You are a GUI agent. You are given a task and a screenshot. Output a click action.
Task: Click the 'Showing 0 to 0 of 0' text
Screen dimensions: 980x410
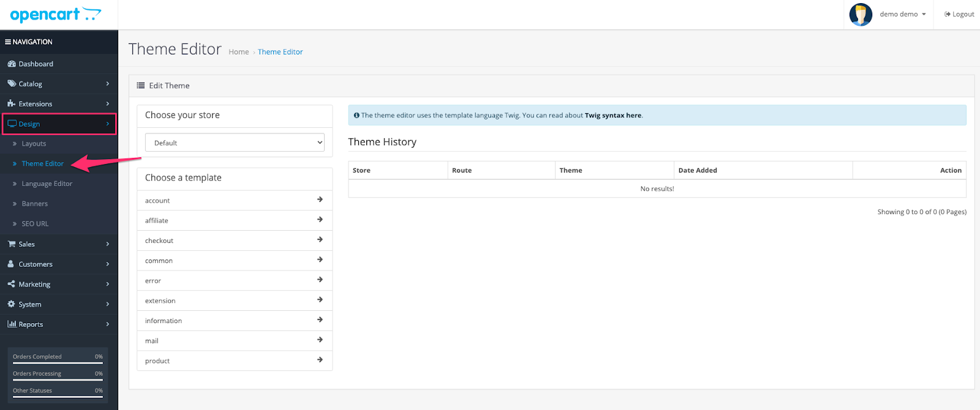[x=922, y=212]
